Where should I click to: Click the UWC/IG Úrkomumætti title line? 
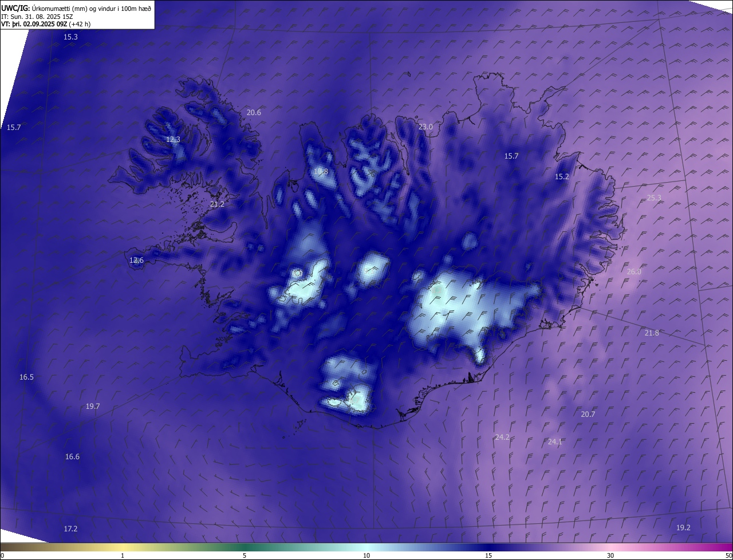(76, 8)
